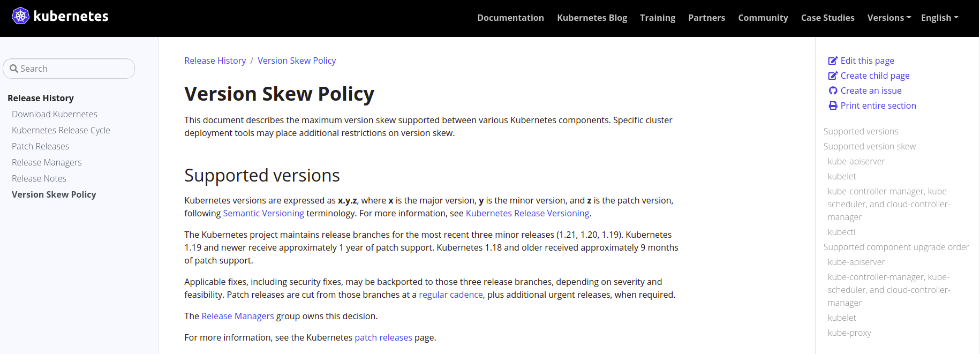The image size is (980, 354).
Task: Click the Edit this page pencil icon
Action: click(833, 61)
